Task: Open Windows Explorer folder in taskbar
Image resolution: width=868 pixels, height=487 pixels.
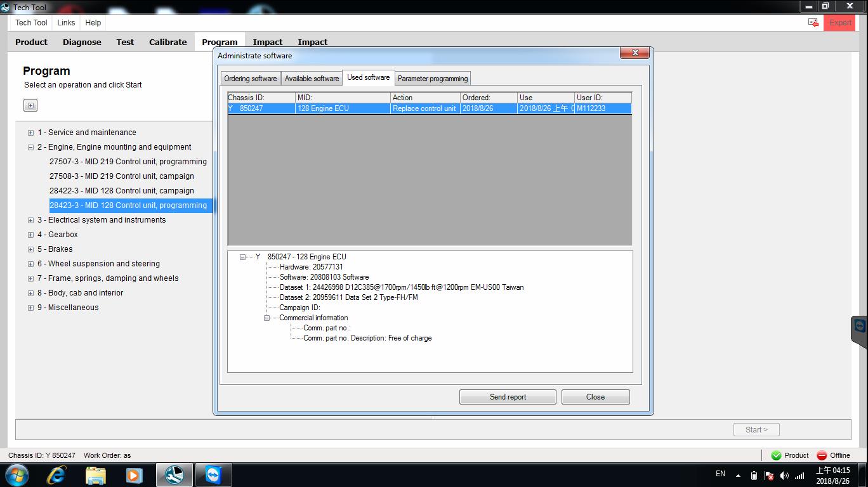Action: (x=95, y=475)
